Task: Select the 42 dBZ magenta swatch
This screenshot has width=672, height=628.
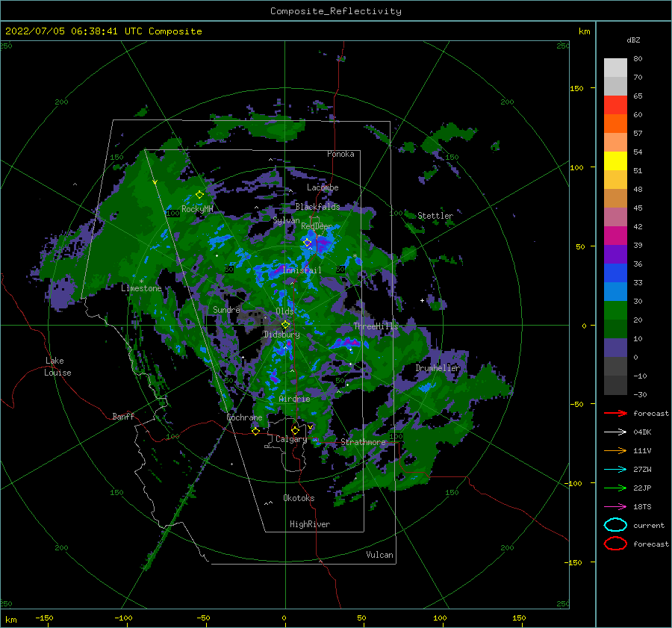Action: [x=615, y=235]
